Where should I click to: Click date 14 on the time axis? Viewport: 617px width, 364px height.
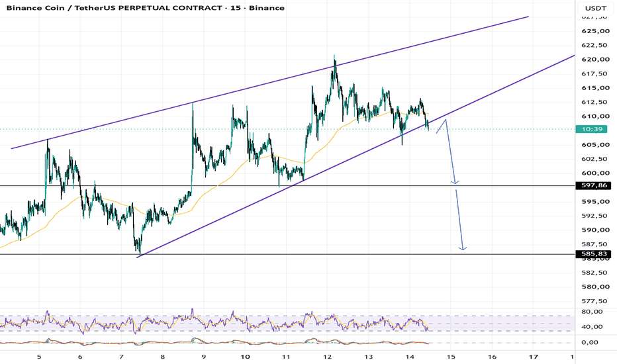[410, 357]
